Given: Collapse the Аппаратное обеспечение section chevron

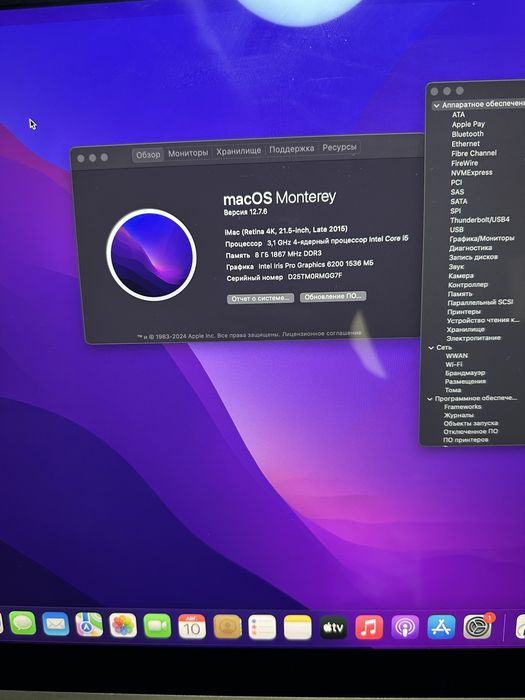Looking at the screenshot, I should click(x=436, y=106).
